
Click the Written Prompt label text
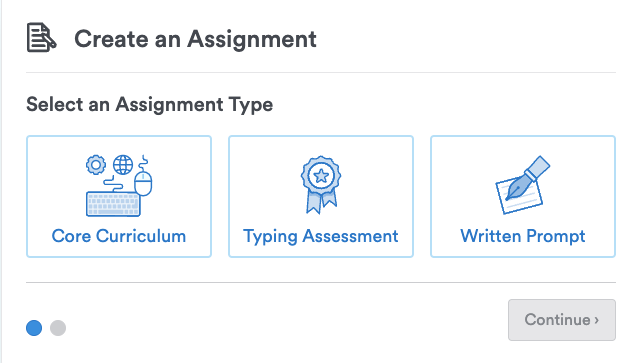523,237
